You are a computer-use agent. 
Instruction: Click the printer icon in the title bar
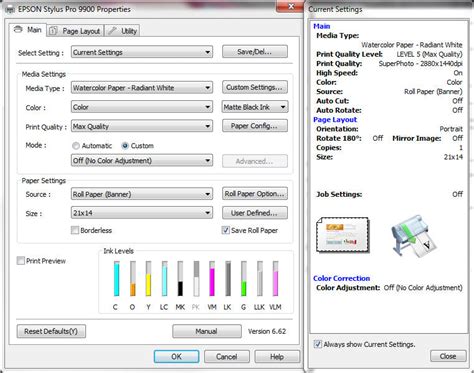click(10, 9)
